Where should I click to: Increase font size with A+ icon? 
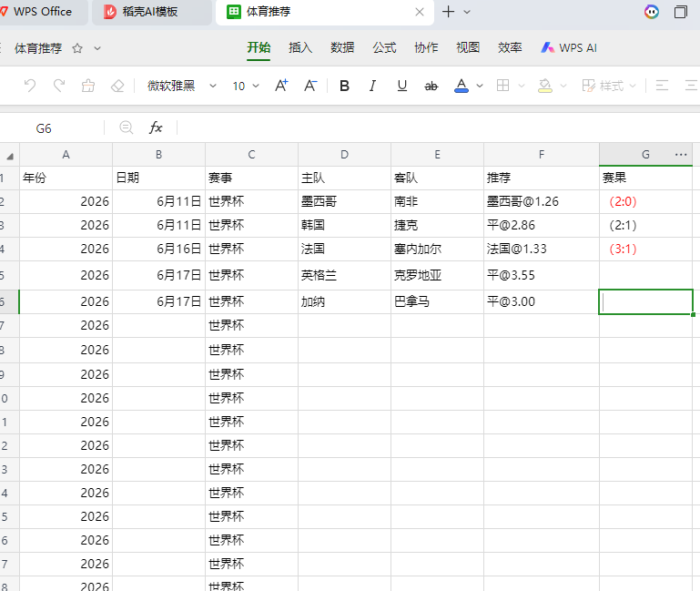point(281,86)
